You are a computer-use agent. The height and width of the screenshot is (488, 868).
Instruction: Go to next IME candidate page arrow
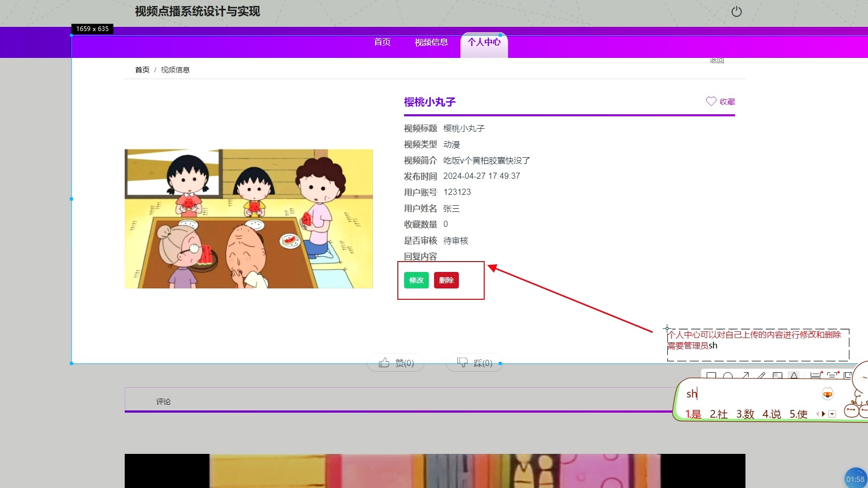[824, 414]
